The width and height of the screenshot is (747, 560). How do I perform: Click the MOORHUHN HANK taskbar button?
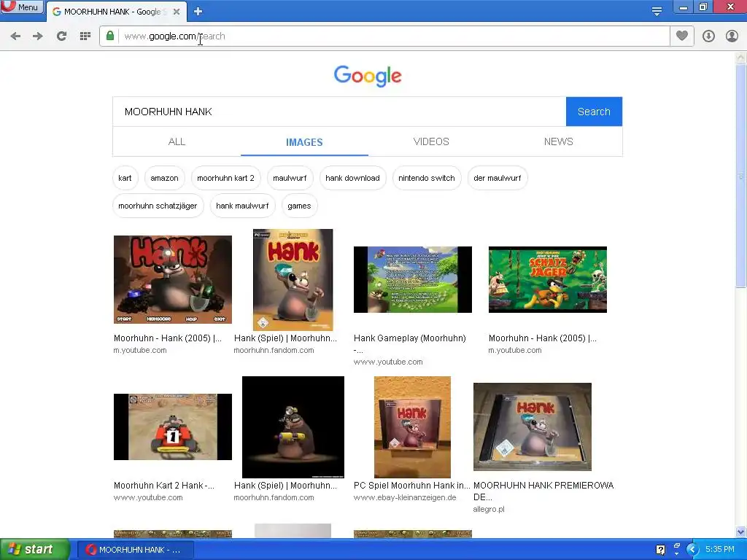pos(135,550)
